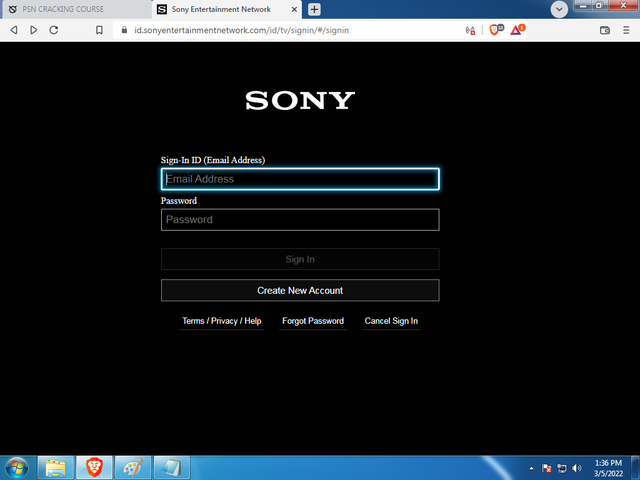Viewport: 640px width, 480px height.
Task: Click the Sign In button
Action: pyautogui.click(x=300, y=259)
